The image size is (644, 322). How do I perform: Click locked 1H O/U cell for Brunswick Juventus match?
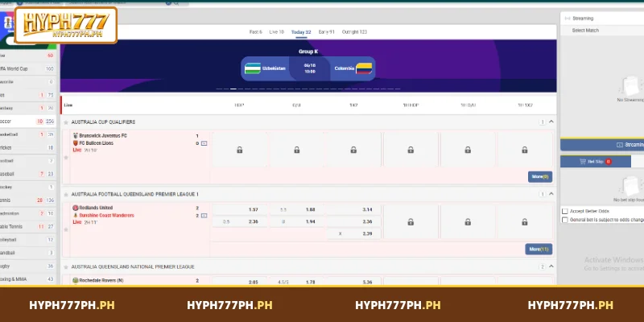pos(468,150)
